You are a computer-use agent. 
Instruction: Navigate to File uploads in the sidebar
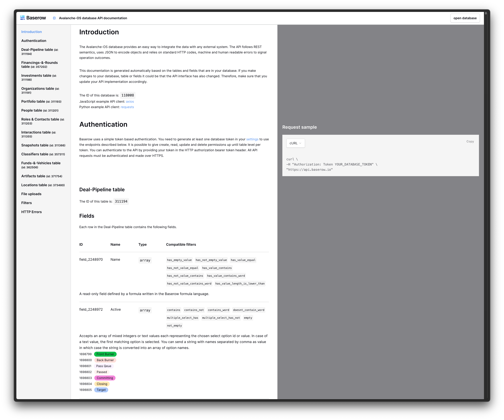31,194
